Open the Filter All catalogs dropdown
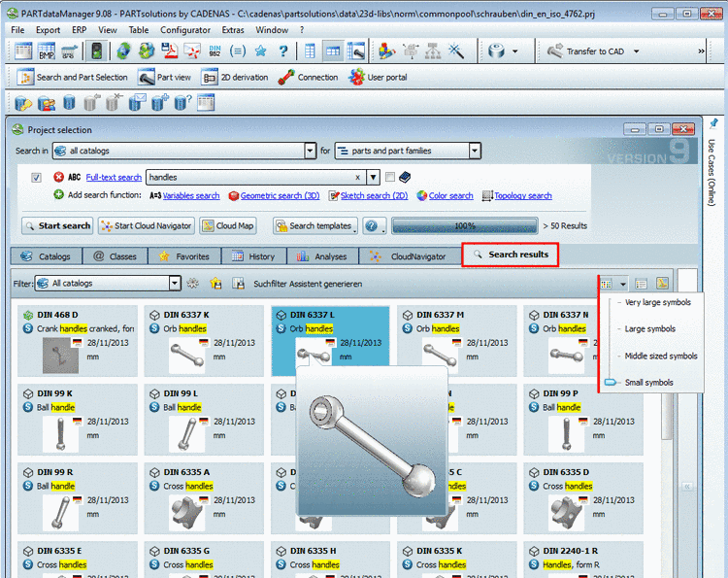 click(175, 283)
